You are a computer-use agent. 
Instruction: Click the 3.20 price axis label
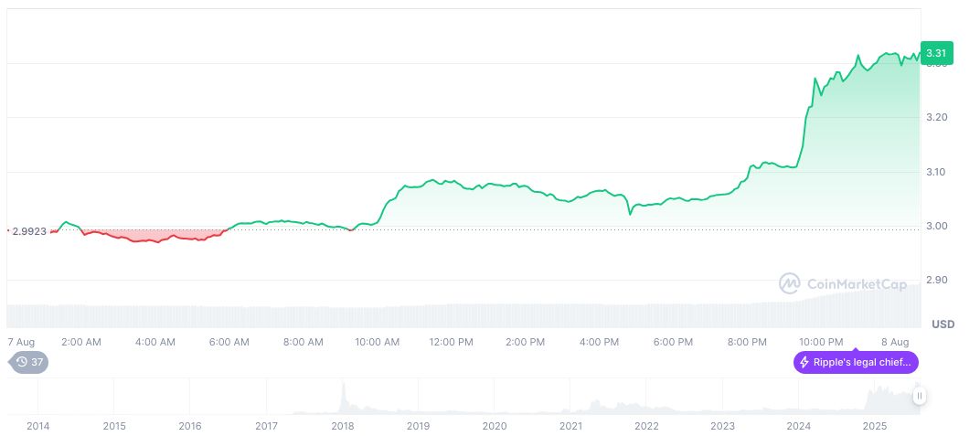[x=935, y=118]
